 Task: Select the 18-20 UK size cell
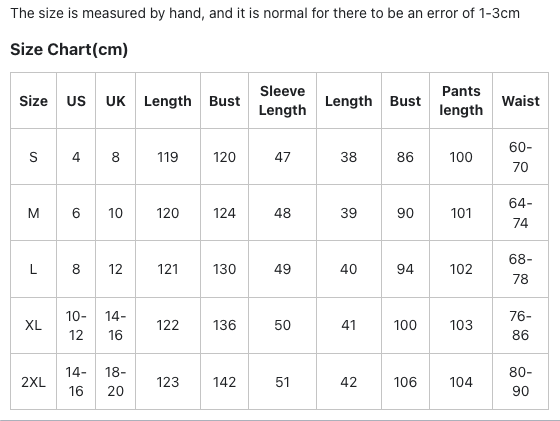(x=115, y=382)
